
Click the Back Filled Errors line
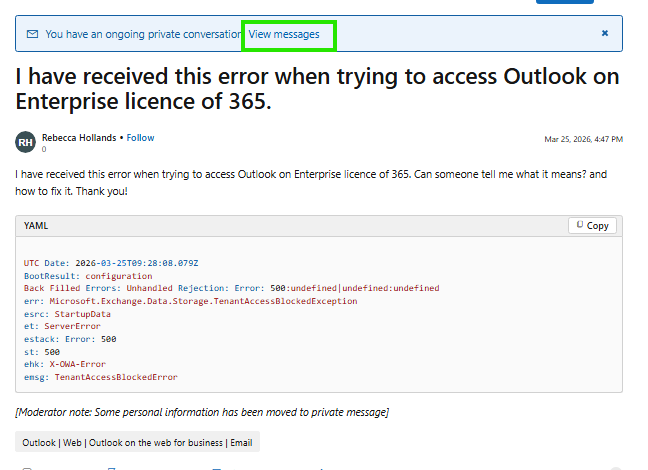[231, 288]
